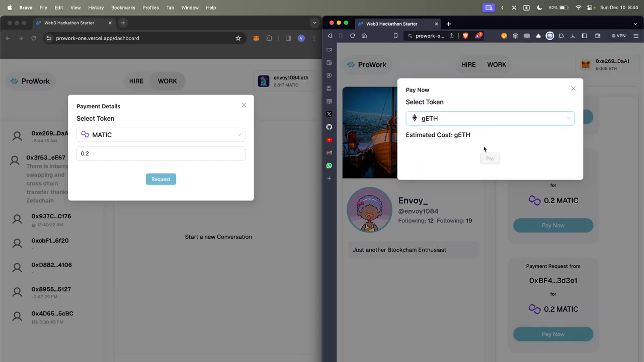Open the File menu
The image size is (644, 362).
tap(43, 8)
